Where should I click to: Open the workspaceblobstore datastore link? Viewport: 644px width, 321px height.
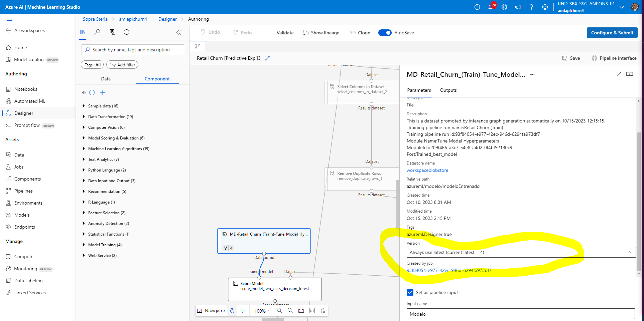click(427, 170)
